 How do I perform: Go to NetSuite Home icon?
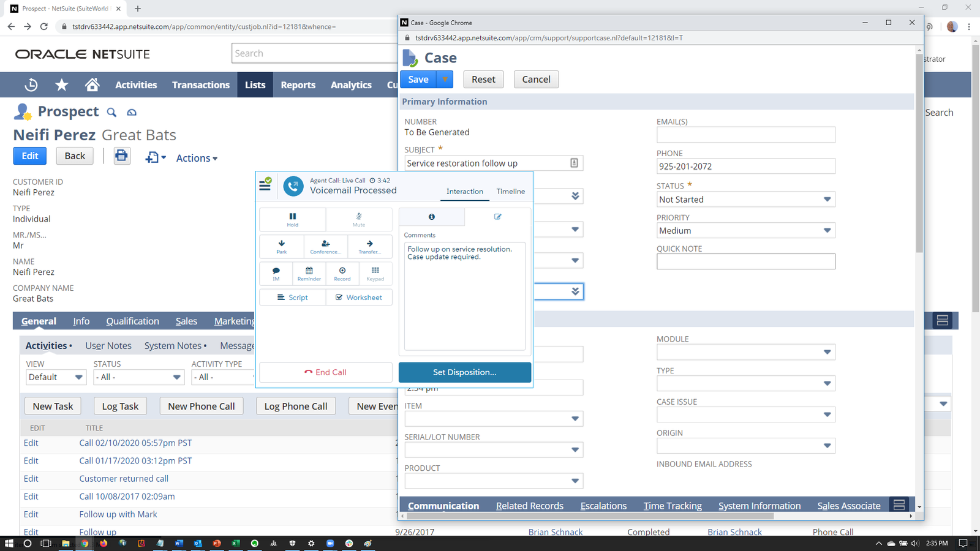(92, 84)
